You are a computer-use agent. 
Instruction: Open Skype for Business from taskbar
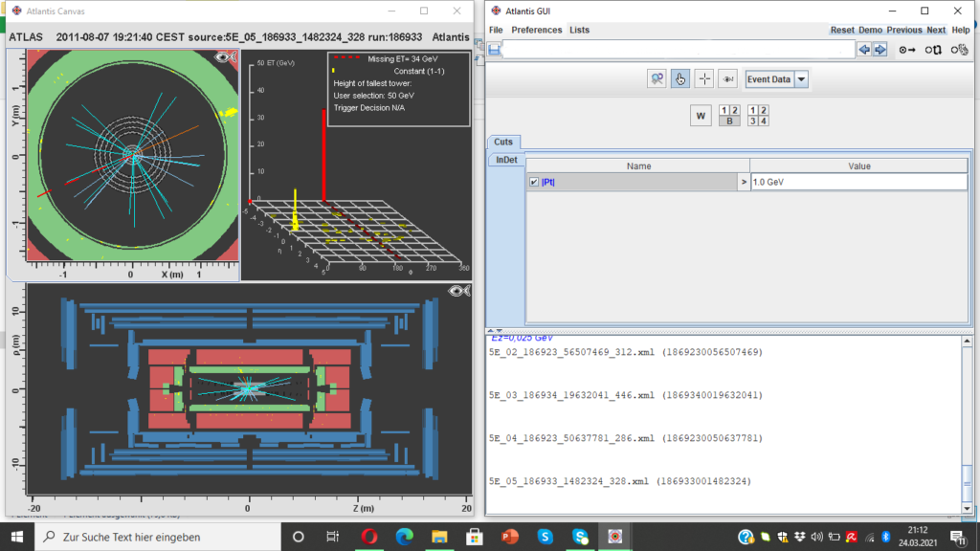coord(580,537)
